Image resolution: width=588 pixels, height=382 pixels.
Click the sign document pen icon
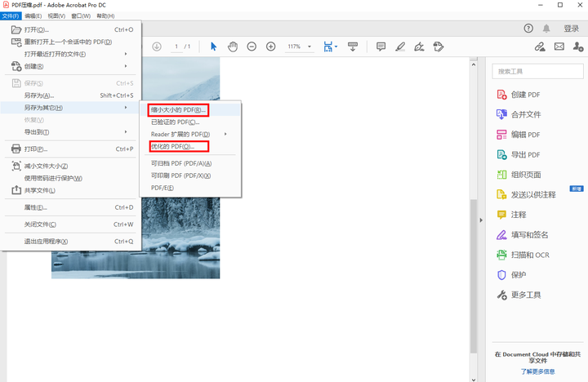click(419, 47)
